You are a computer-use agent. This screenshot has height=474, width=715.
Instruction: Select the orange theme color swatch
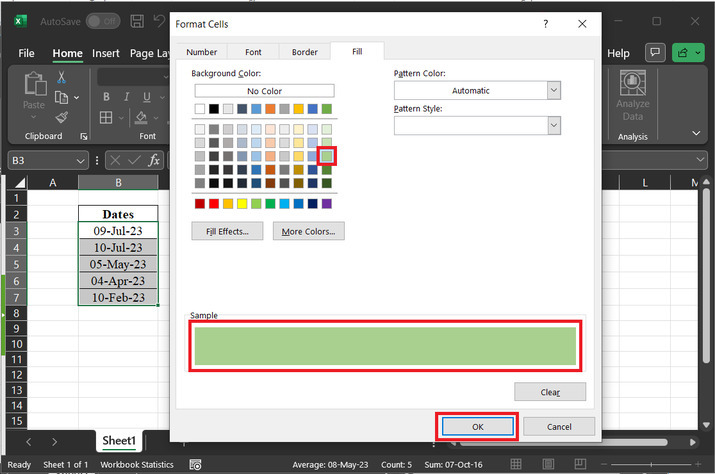coord(270,109)
